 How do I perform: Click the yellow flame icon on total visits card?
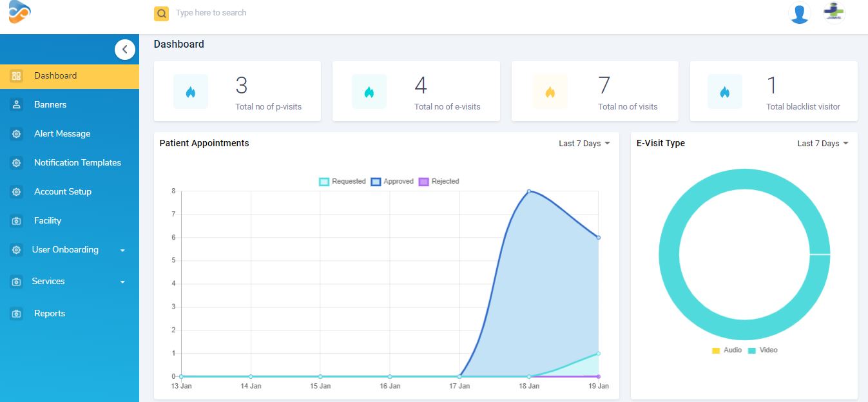(550, 92)
